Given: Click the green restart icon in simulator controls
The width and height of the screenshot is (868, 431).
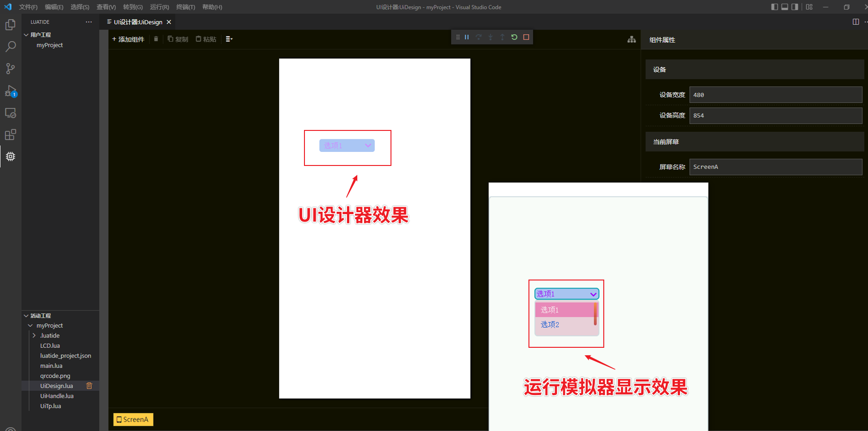Looking at the screenshot, I should tap(514, 37).
